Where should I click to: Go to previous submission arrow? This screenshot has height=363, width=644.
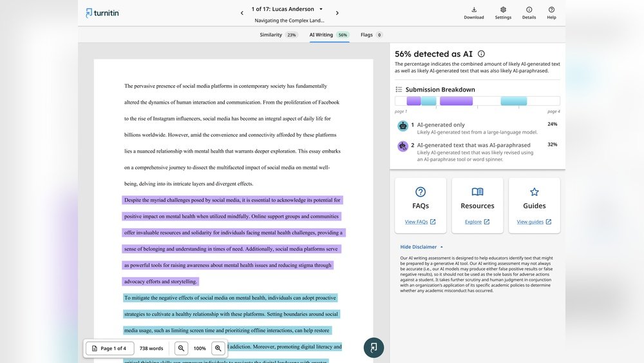coord(242,13)
